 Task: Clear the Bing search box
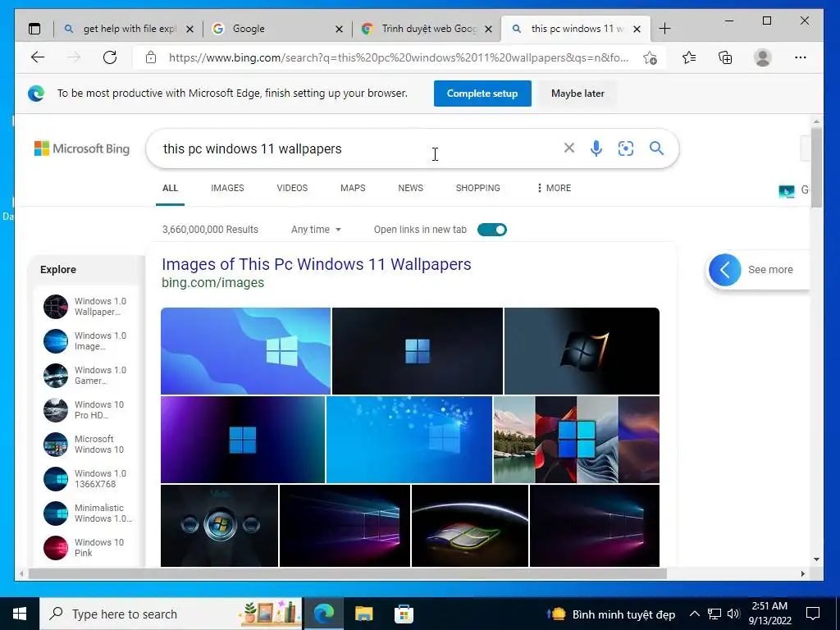pyautogui.click(x=569, y=148)
